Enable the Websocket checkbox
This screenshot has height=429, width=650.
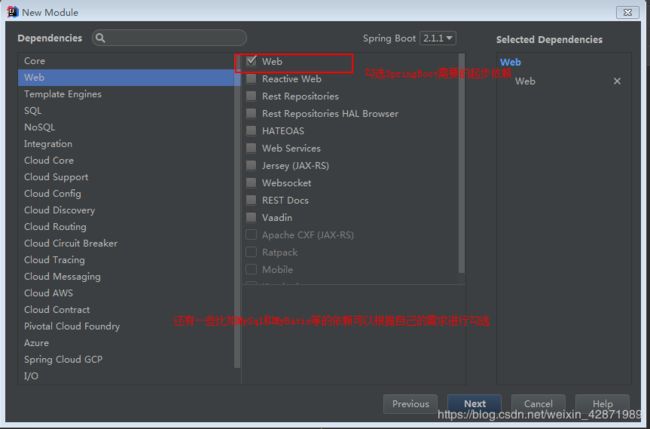click(x=251, y=183)
